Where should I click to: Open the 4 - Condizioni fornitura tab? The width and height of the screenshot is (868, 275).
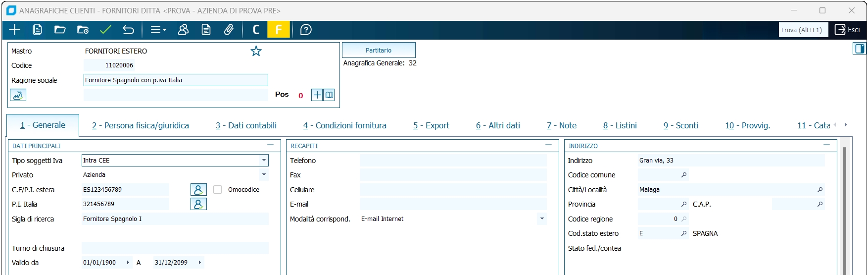tap(345, 125)
